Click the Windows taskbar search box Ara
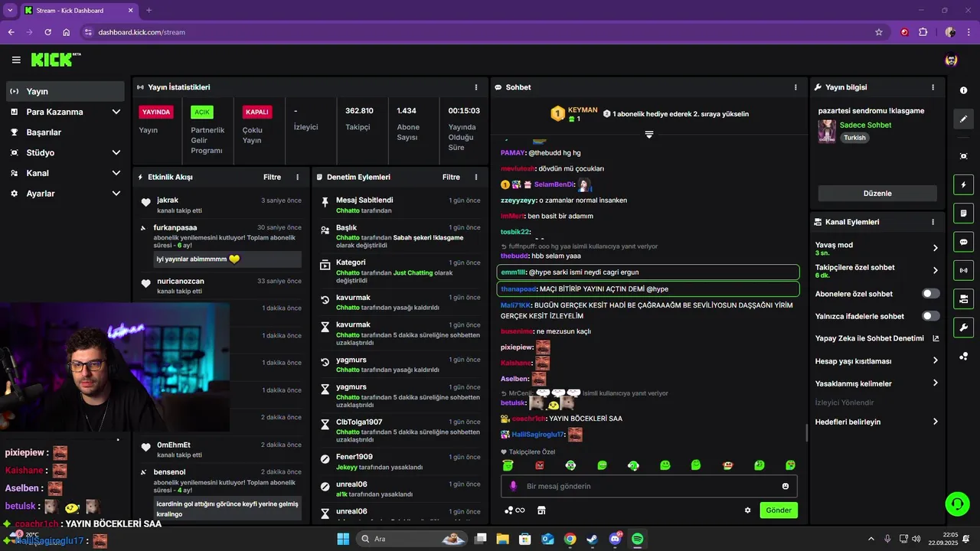The image size is (980, 551). [x=413, y=539]
